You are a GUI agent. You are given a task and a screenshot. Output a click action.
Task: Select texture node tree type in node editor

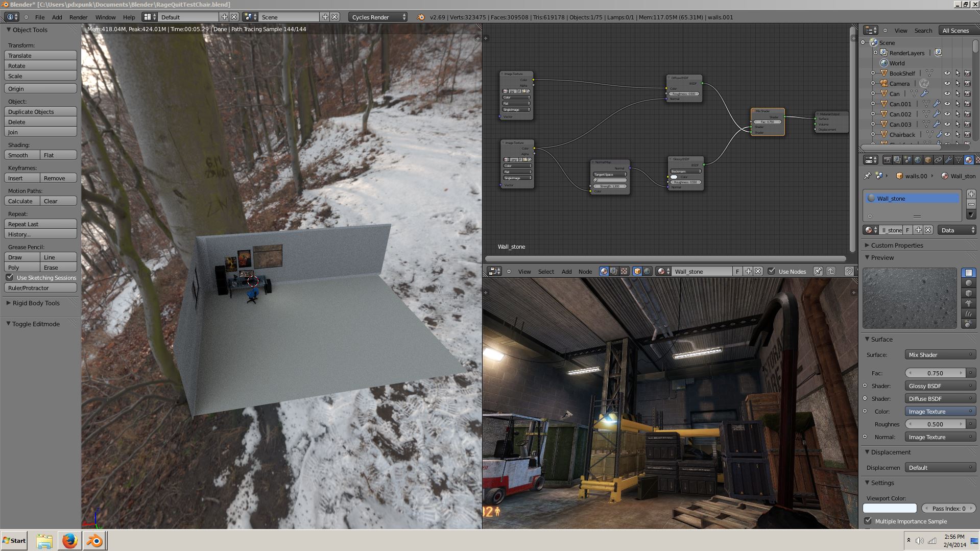pyautogui.click(x=624, y=271)
